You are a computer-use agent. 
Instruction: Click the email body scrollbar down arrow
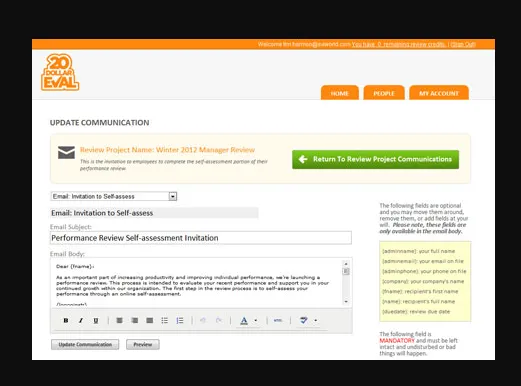click(x=346, y=302)
